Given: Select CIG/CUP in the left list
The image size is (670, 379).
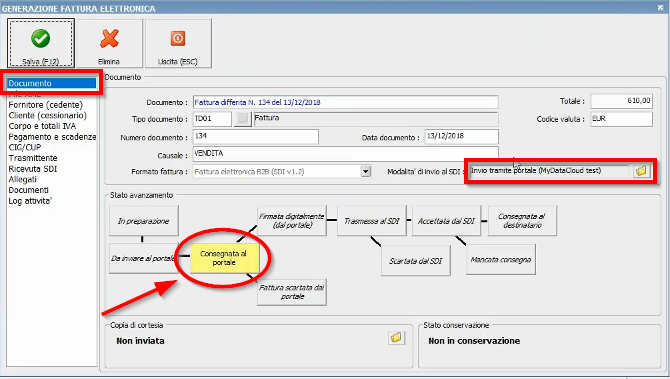Looking at the screenshot, I should click(25, 147).
